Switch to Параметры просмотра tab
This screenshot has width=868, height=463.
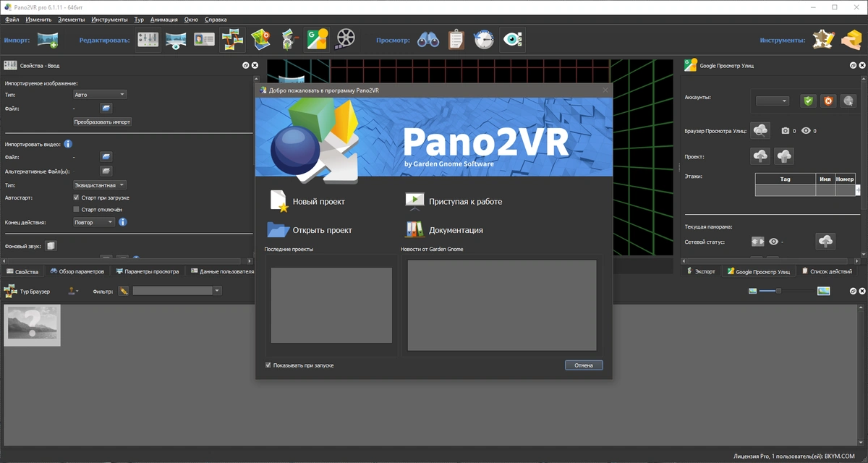pyautogui.click(x=147, y=271)
